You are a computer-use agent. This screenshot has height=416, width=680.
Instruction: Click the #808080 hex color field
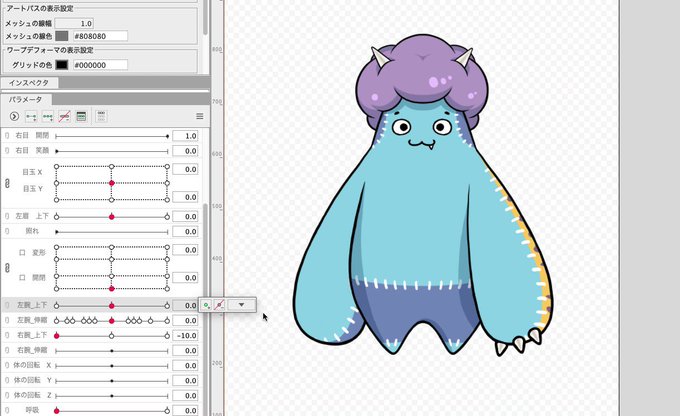tap(100, 36)
